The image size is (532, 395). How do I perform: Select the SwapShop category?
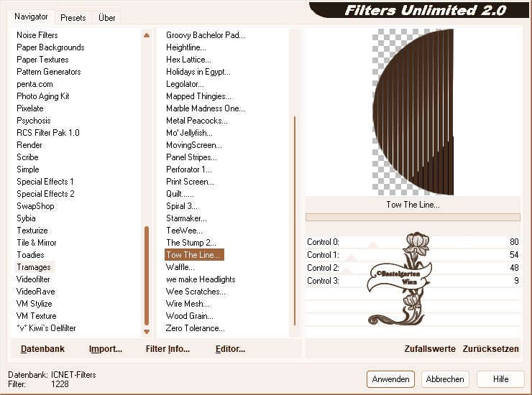(36, 206)
